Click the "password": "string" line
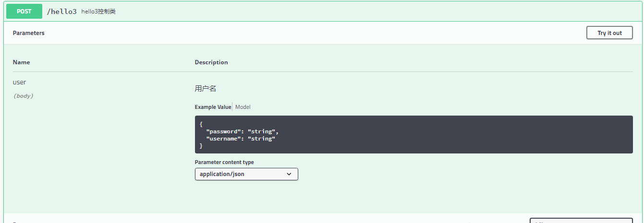Image resolution: width=644 pixels, height=223 pixels. coord(242,131)
